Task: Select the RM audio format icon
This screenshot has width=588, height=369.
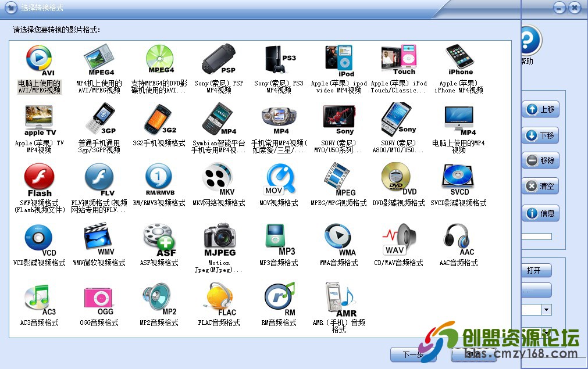Action: coord(280,300)
